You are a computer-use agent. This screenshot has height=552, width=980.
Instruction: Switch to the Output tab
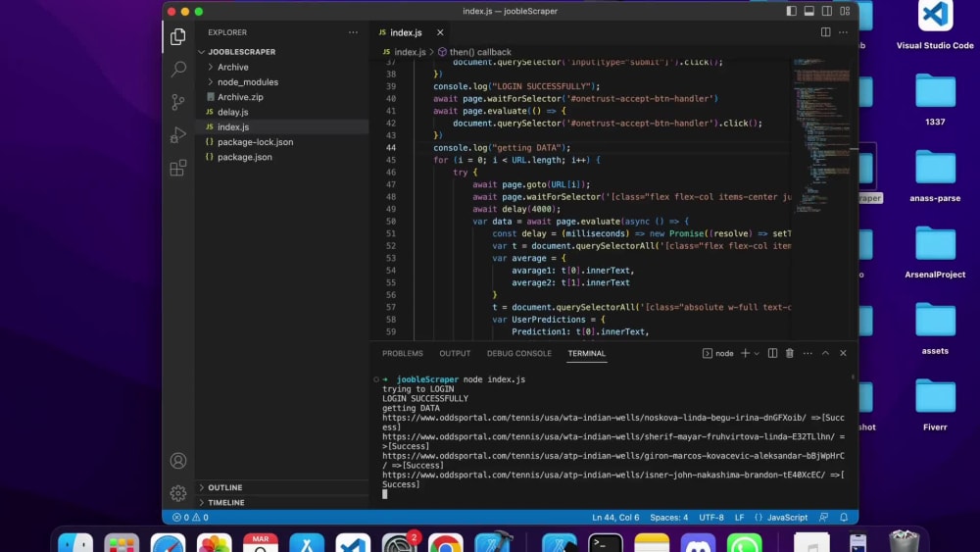coord(455,353)
